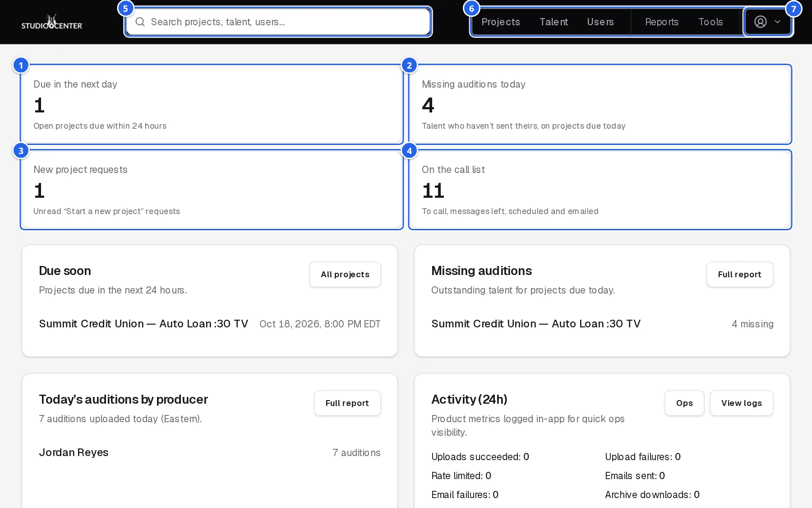
Task: Expand the account dropdown chevron
Action: tap(777, 22)
